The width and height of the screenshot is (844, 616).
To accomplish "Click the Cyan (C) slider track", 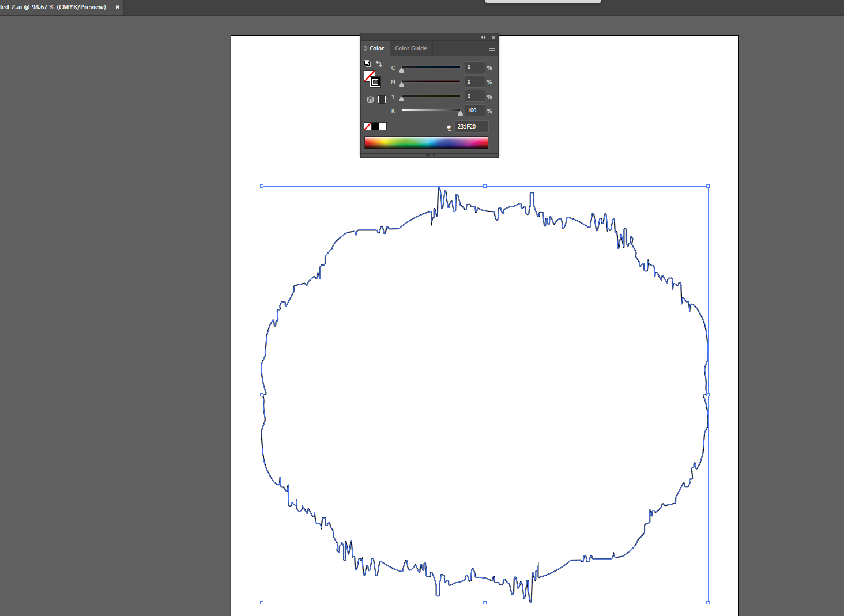I will click(431, 67).
